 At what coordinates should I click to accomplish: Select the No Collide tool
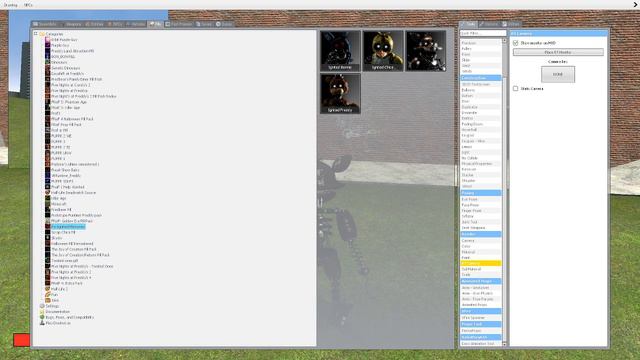pos(481,158)
